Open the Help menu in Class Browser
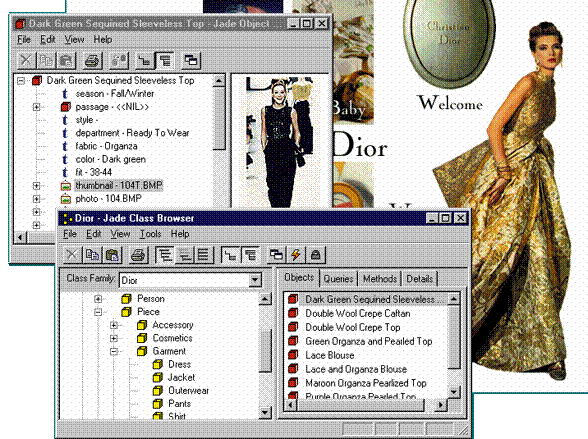 (x=180, y=234)
